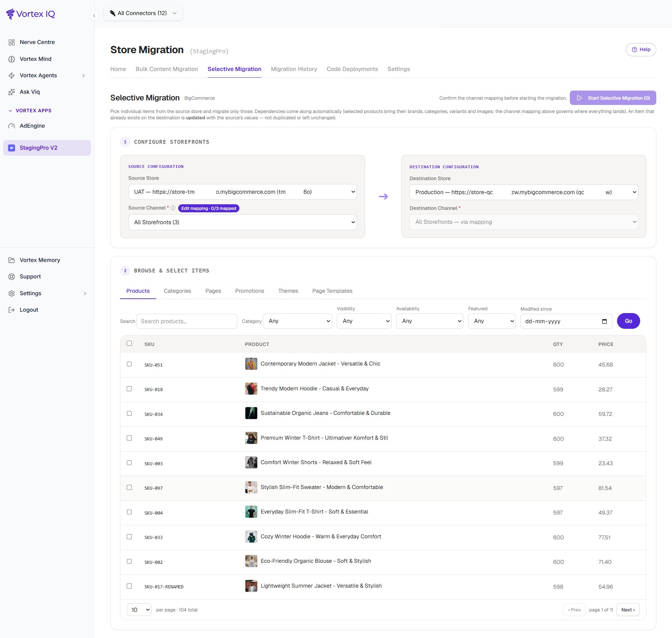The height and width of the screenshot is (638, 672).
Task: Open the Visibility filter dropdown
Action: click(364, 321)
